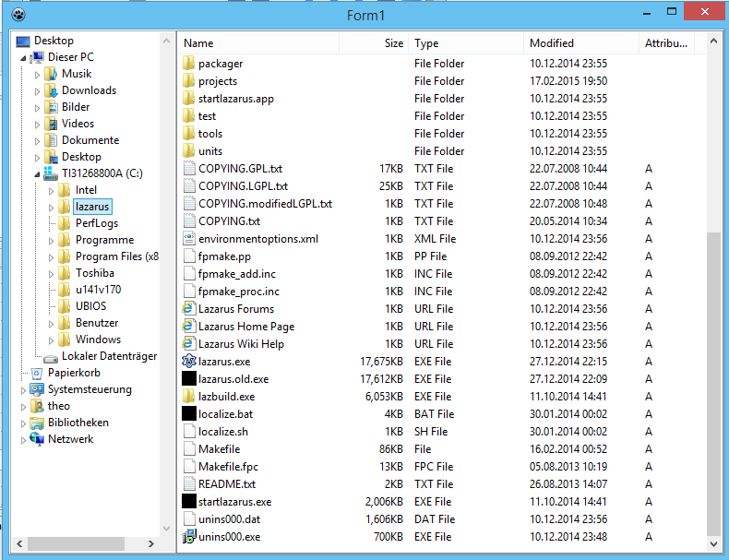Click the theo user folder icon
The image size is (729, 560).
click(37, 406)
